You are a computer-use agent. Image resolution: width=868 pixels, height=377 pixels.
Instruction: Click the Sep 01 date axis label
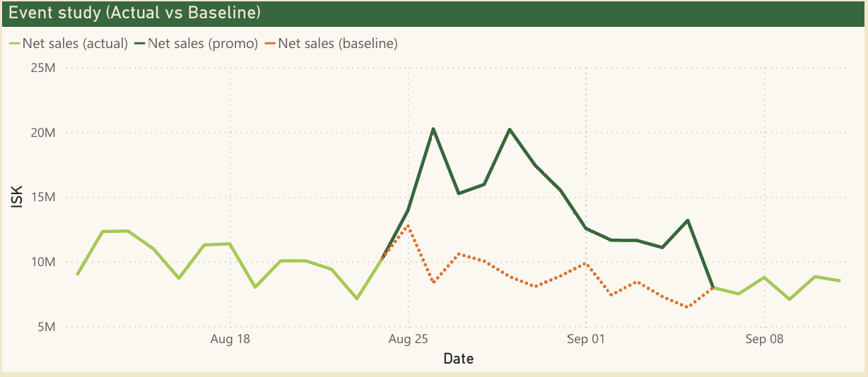pyautogui.click(x=586, y=340)
